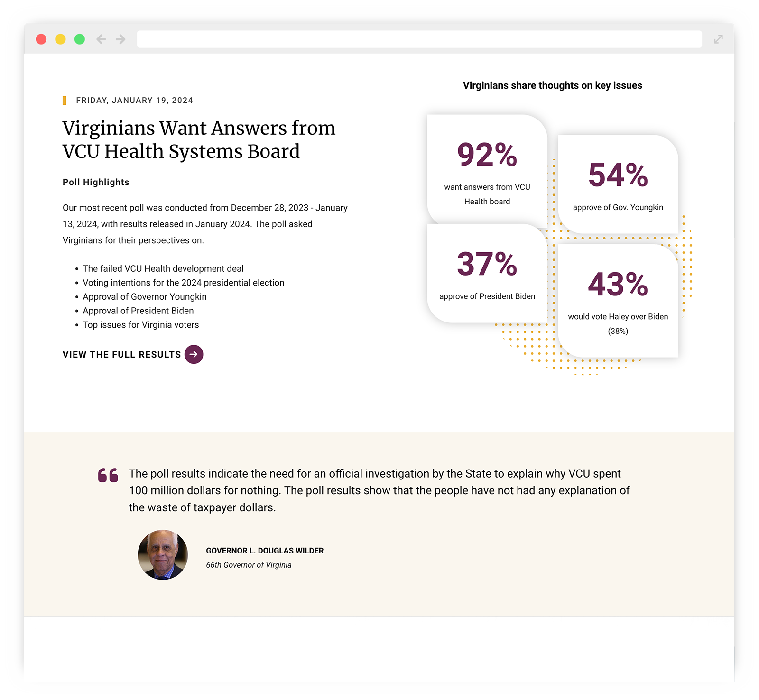Click the yellow minimize window dot
759x700 pixels.
(x=60, y=39)
